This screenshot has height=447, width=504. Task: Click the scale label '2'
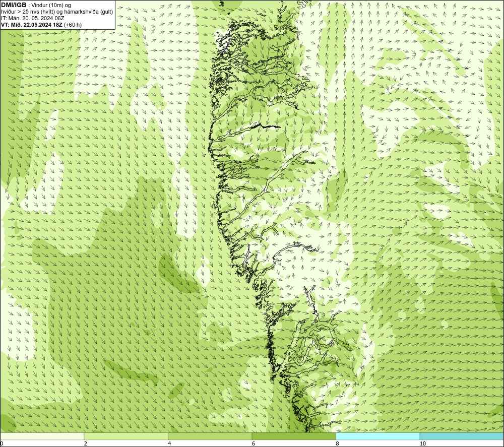pyautogui.click(x=86, y=444)
